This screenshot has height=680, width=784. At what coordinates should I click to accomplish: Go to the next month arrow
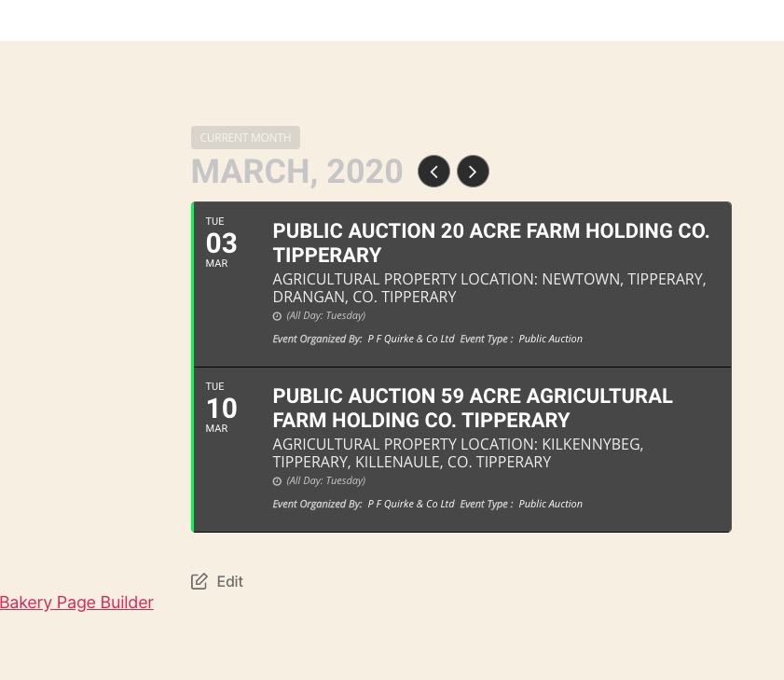click(x=473, y=172)
